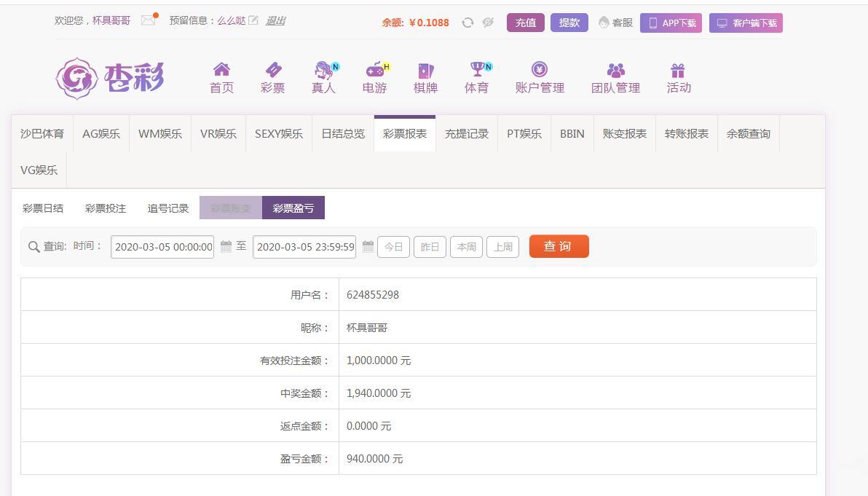868x496 pixels.
Task: Click the orange 查询 button
Action: [x=559, y=246]
